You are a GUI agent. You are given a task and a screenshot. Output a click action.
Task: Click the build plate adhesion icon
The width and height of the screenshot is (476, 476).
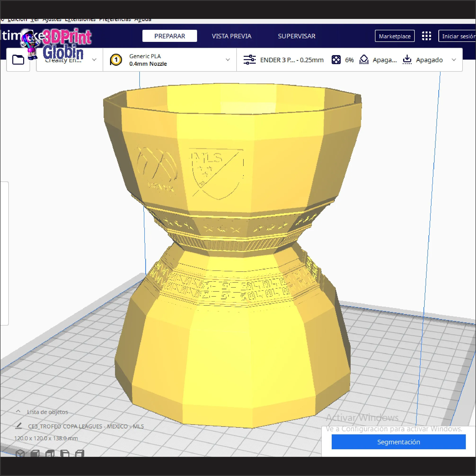(407, 60)
